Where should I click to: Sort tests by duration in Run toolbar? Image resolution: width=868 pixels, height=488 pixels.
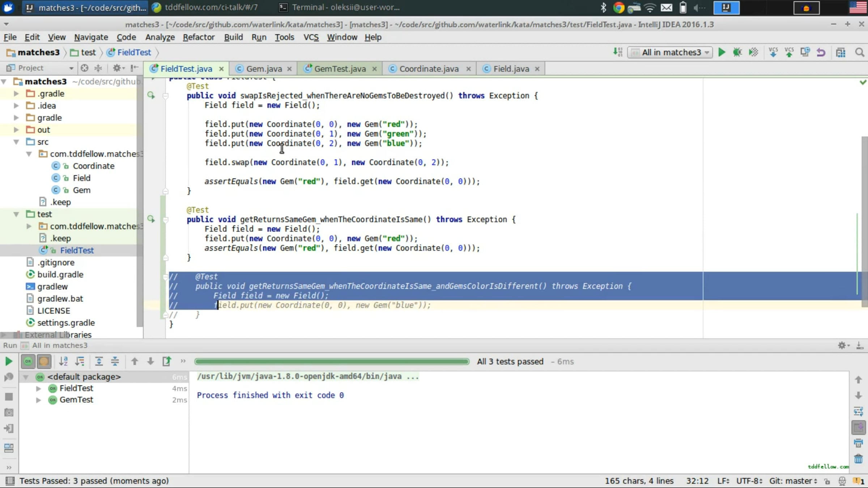coord(80,361)
